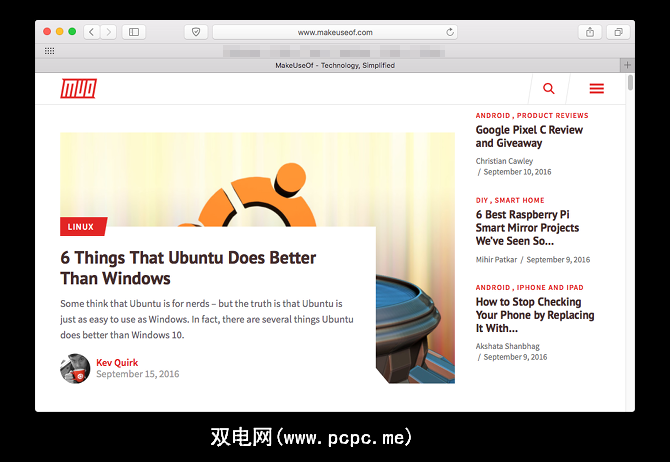Reload the page with the refresh icon
Screen dimensions: 670x462
pos(450,32)
